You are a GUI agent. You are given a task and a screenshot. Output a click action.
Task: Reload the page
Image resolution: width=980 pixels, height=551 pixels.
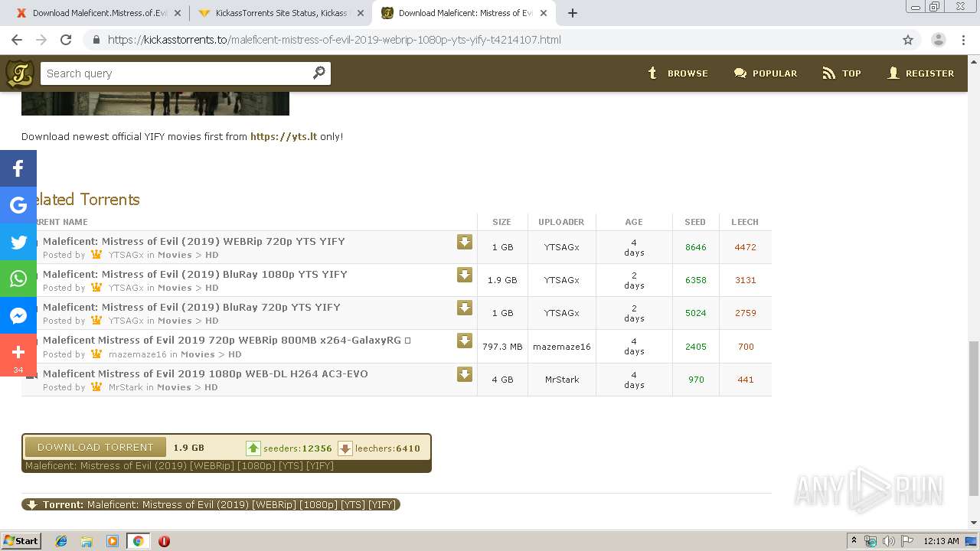click(66, 40)
